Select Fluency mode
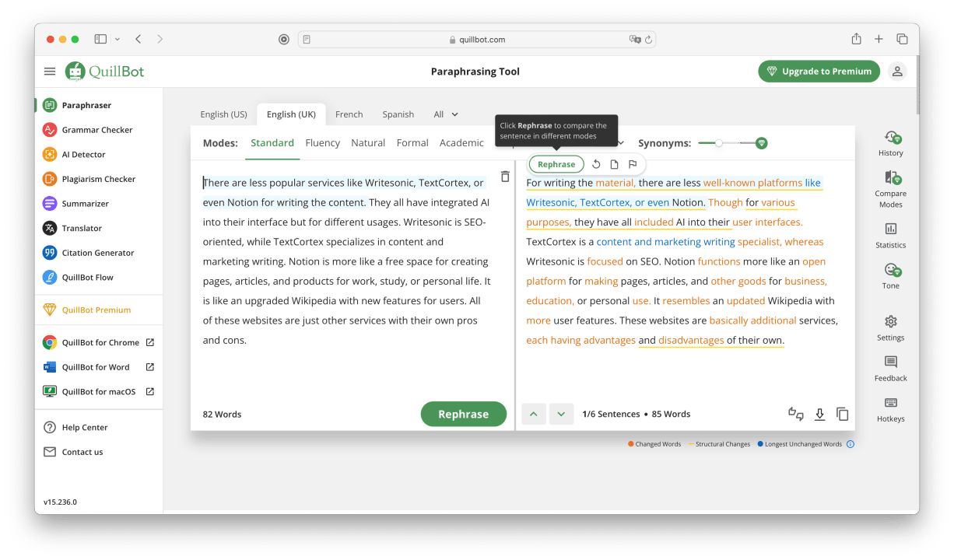 pos(323,143)
